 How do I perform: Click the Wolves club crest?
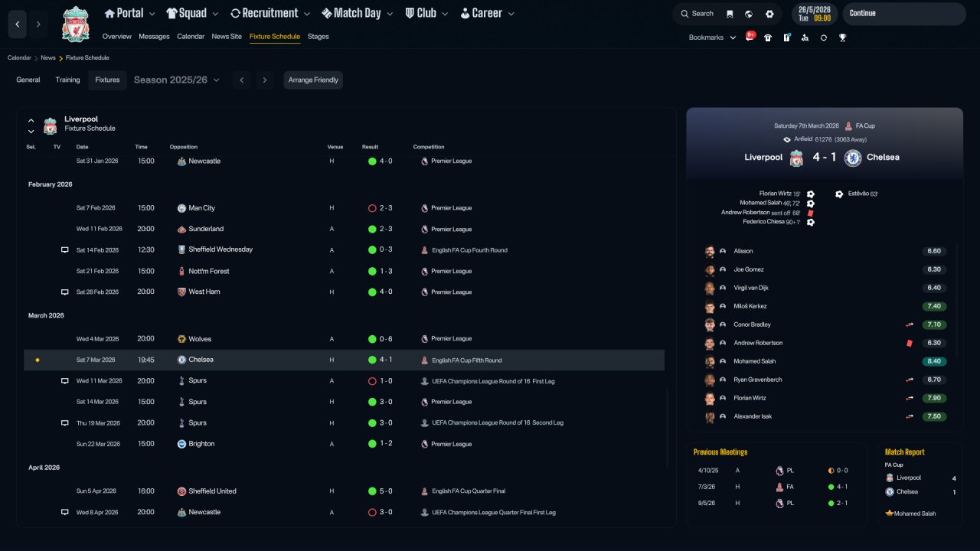(181, 339)
